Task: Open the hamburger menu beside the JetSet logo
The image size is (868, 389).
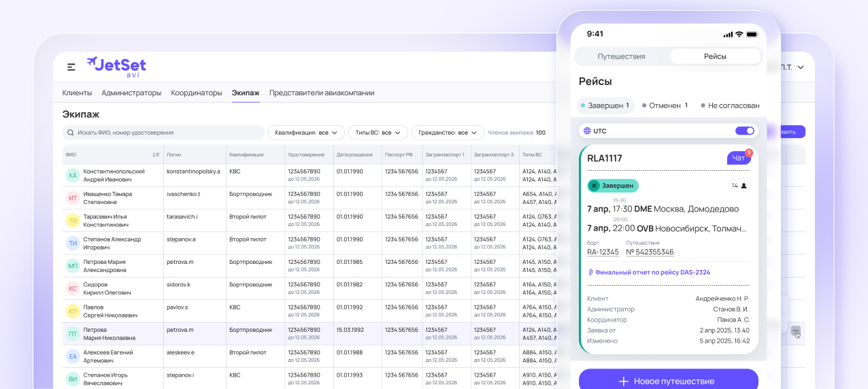Action: point(71,67)
